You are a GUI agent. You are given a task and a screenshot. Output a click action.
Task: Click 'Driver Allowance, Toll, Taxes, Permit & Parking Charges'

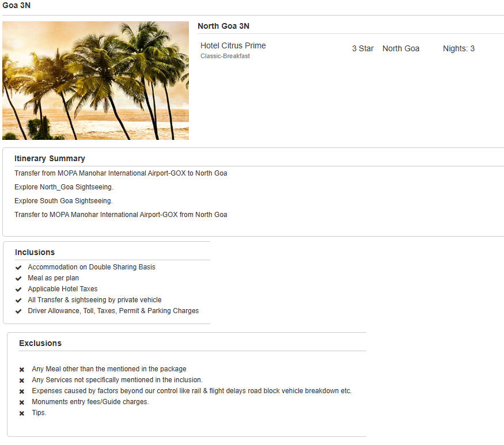pos(113,311)
